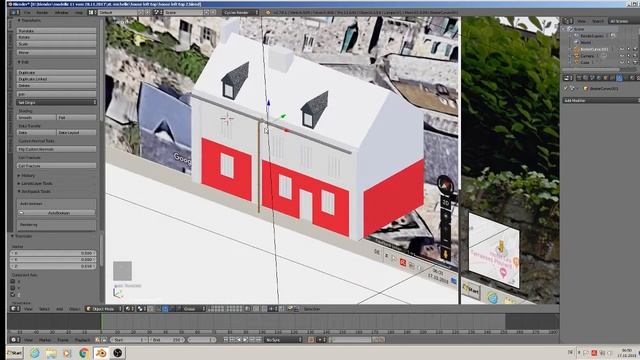The height and width of the screenshot is (360, 640).
Task: Toggle the 3D manipulator widget icon
Action: click(158, 309)
